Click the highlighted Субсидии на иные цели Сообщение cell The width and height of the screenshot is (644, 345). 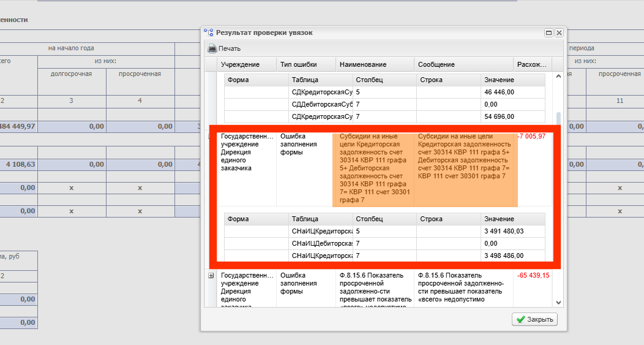465,168
